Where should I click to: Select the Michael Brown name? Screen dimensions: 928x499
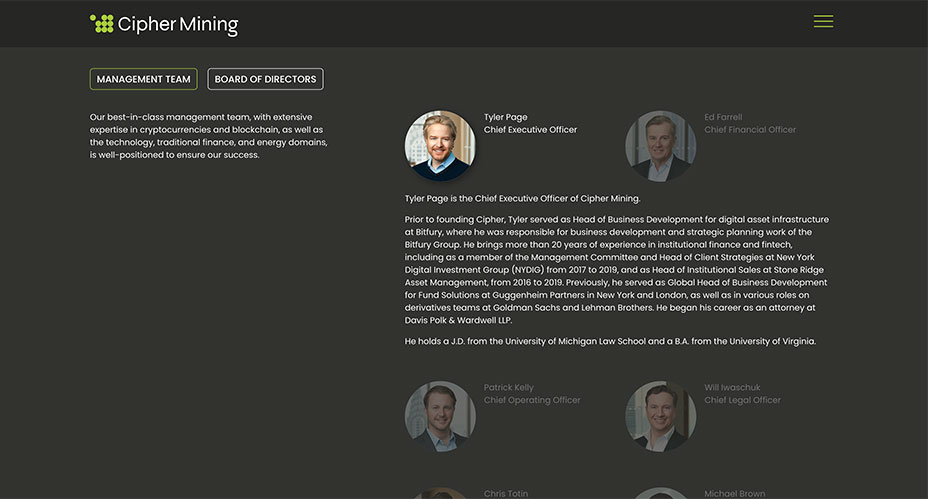[x=734, y=494]
